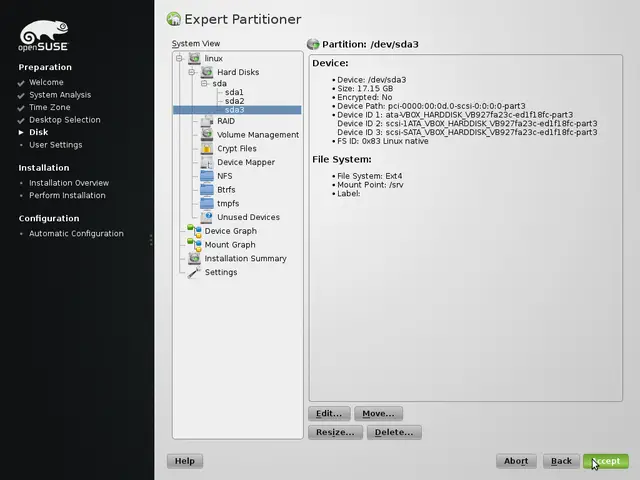Image resolution: width=640 pixels, height=480 pixels.
Task: Click the Unused Devices icon
Action: coord(207,217)
